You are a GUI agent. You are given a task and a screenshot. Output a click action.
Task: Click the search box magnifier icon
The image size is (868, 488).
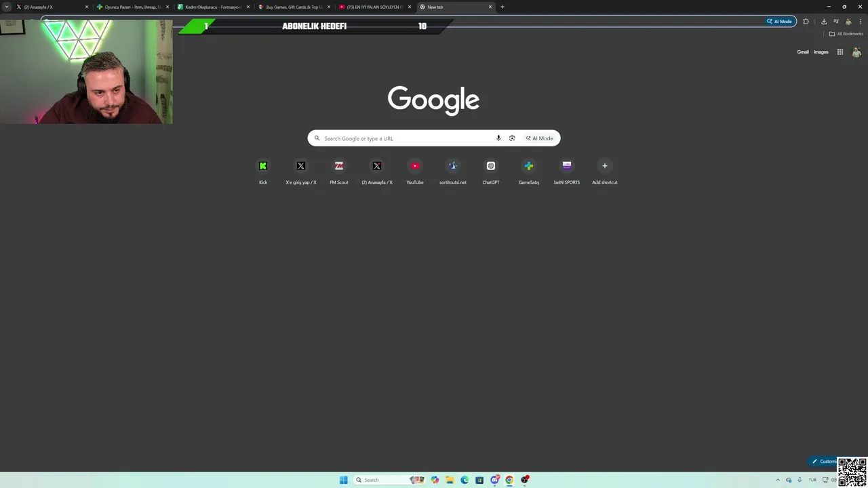point(317,138)
